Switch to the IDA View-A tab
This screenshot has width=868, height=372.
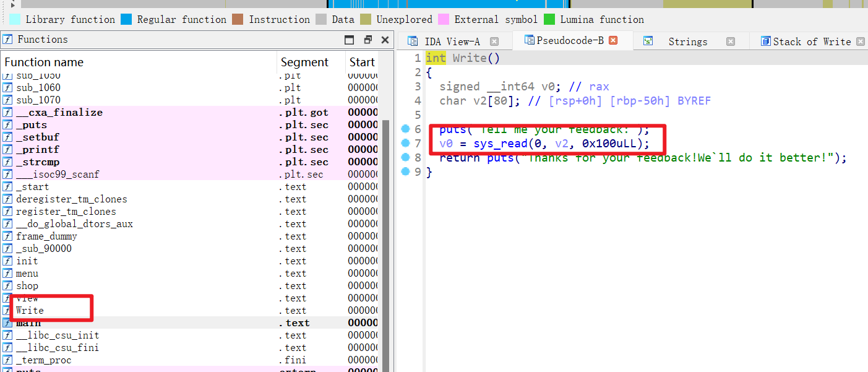click(452, 41)
